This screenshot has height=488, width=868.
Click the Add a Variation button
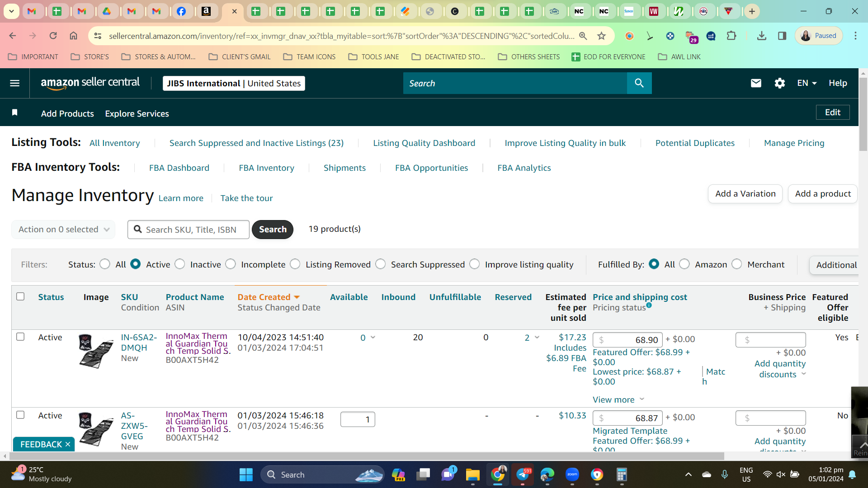tap(745, 194)
